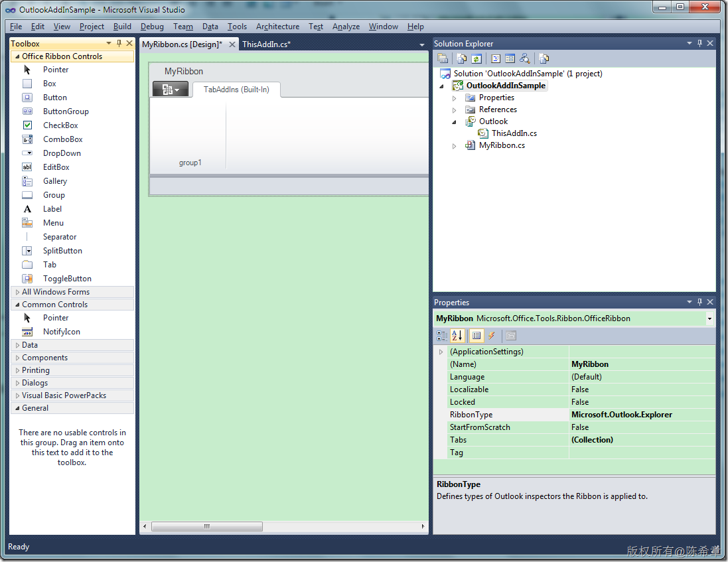Collapse the Outlook folder node

(x=454, y=122)
